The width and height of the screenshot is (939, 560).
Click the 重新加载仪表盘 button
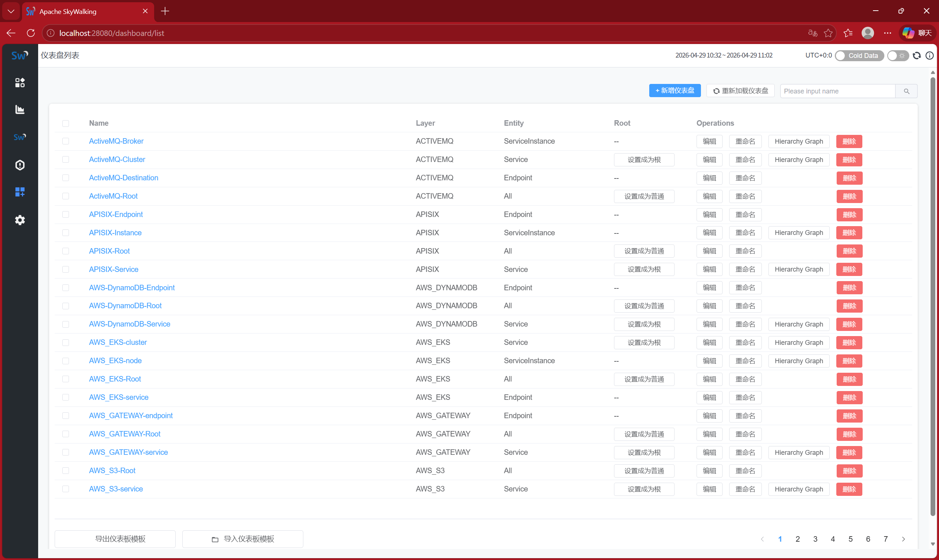[741, 91]
